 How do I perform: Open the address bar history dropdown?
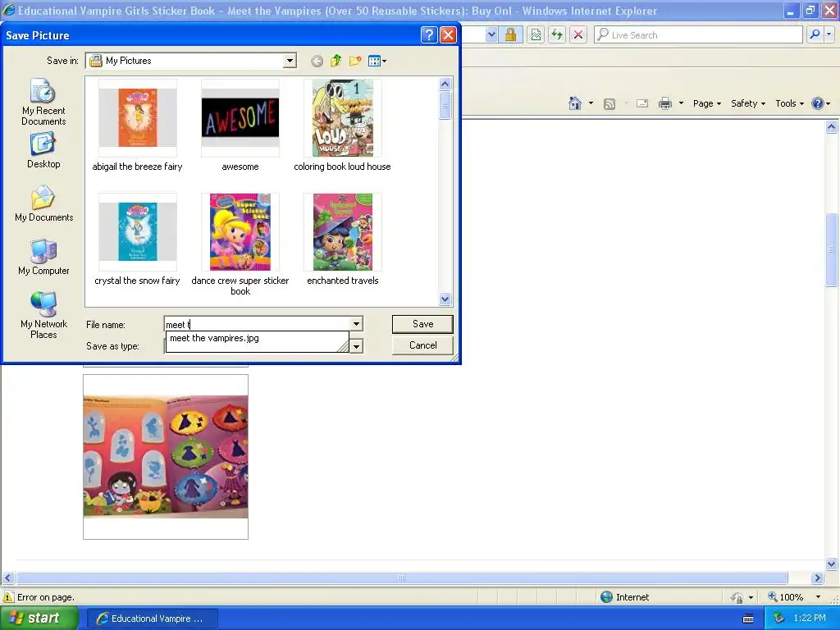click(491, 34)
